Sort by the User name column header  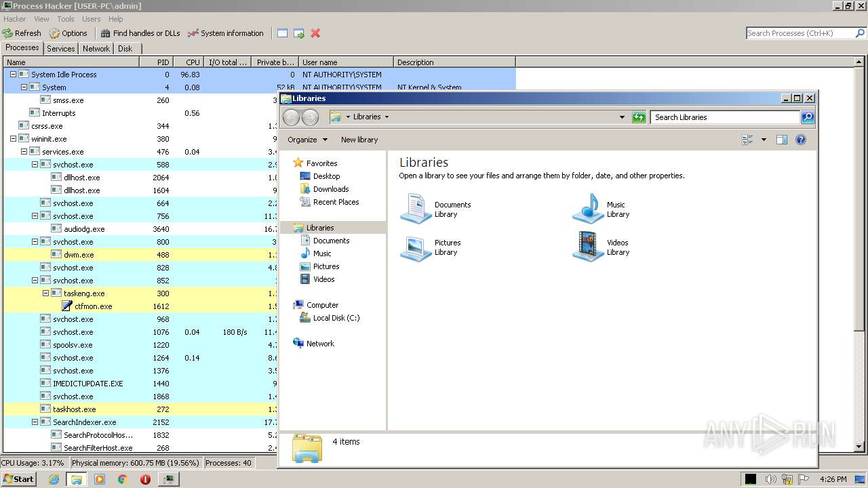click(346, 62)
